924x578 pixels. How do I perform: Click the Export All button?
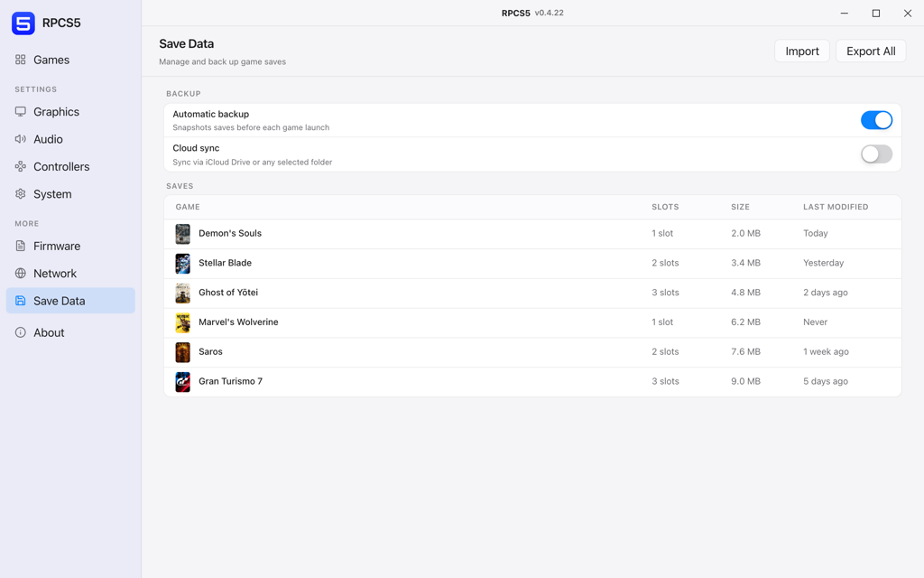[871, 51]
